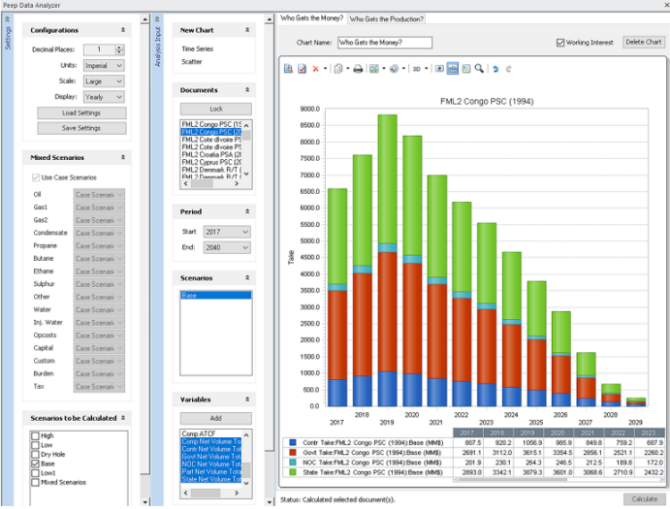Toggle the Working Interest checkbox
Screen dimensions: 670x509
[x=560, y=43]
